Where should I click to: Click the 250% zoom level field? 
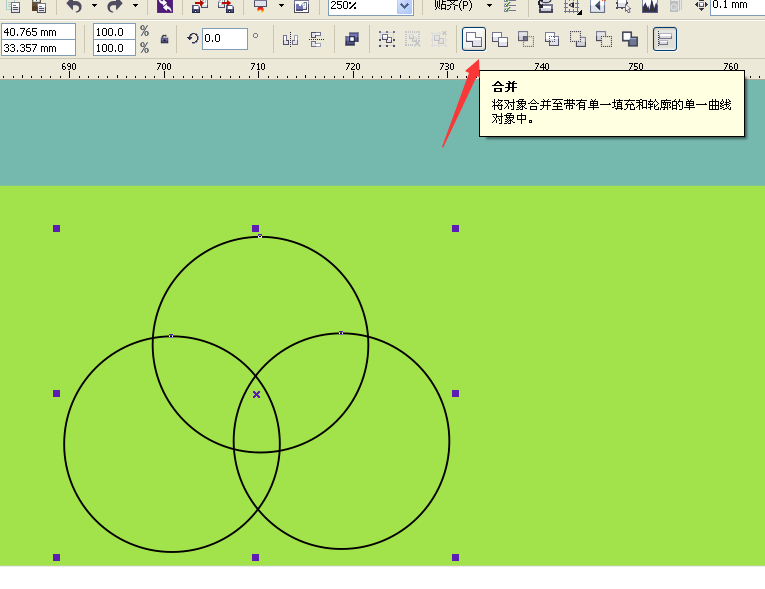pyautogui.click(x=362, y=6)
